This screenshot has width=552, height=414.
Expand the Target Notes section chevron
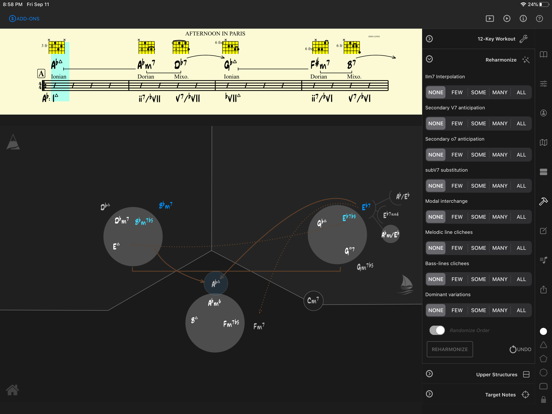[x=429, y=394]
